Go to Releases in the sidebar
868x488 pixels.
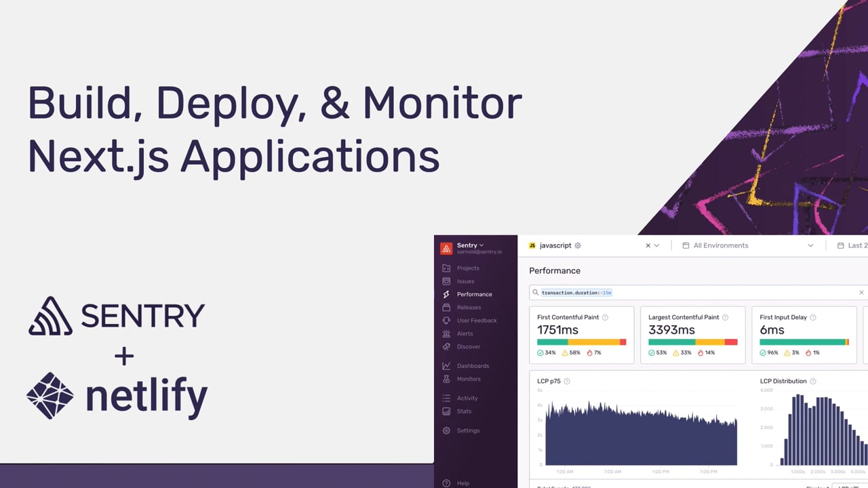pos(469,307)
